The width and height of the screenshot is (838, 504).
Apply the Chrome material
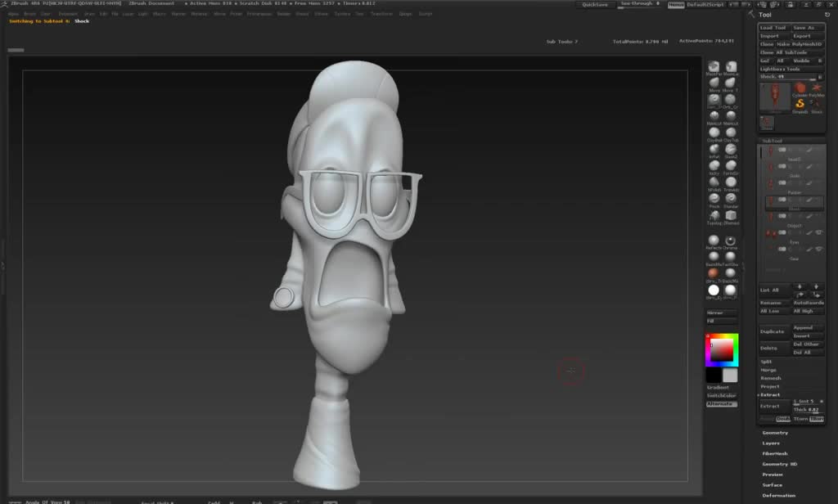(x=730, y=241)
